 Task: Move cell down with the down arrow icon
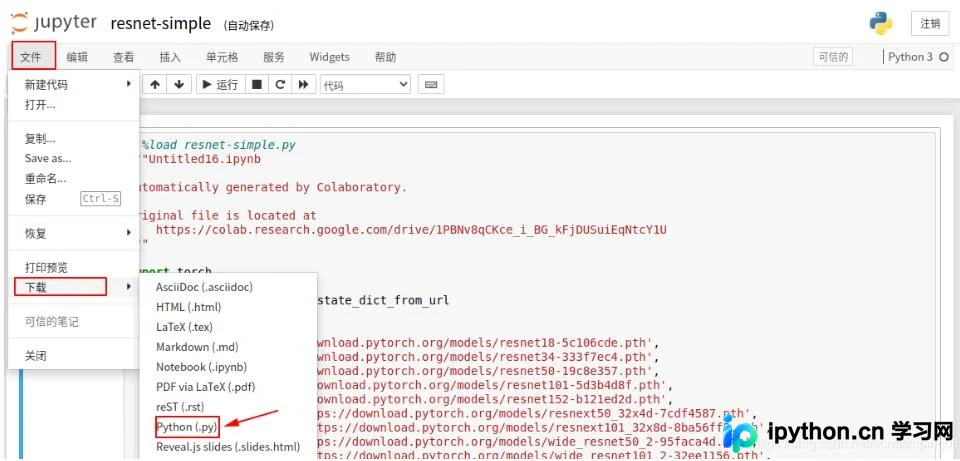click(179, 84)
